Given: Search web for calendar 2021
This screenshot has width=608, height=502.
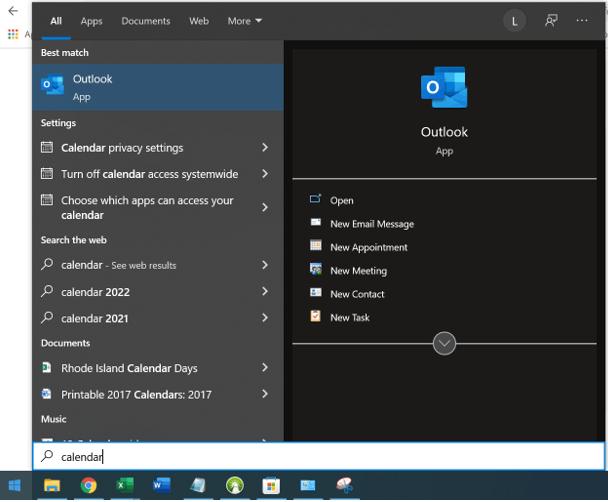Looking at the screenshot, I should click(158, 318).
